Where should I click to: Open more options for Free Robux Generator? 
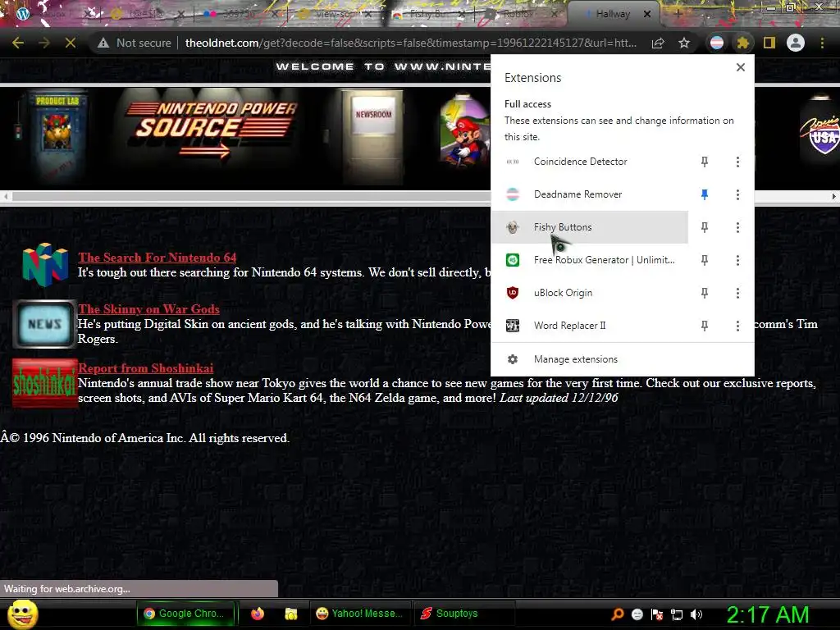737,260
